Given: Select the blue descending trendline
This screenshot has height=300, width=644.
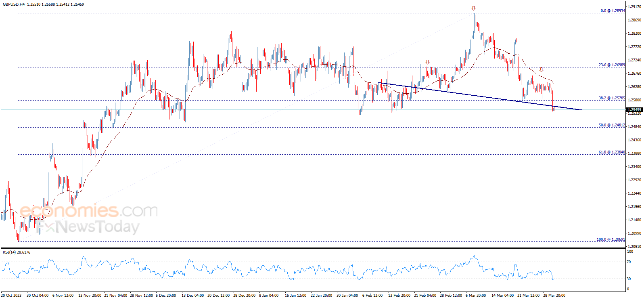Looking at the screenshot, I should 479,96.
